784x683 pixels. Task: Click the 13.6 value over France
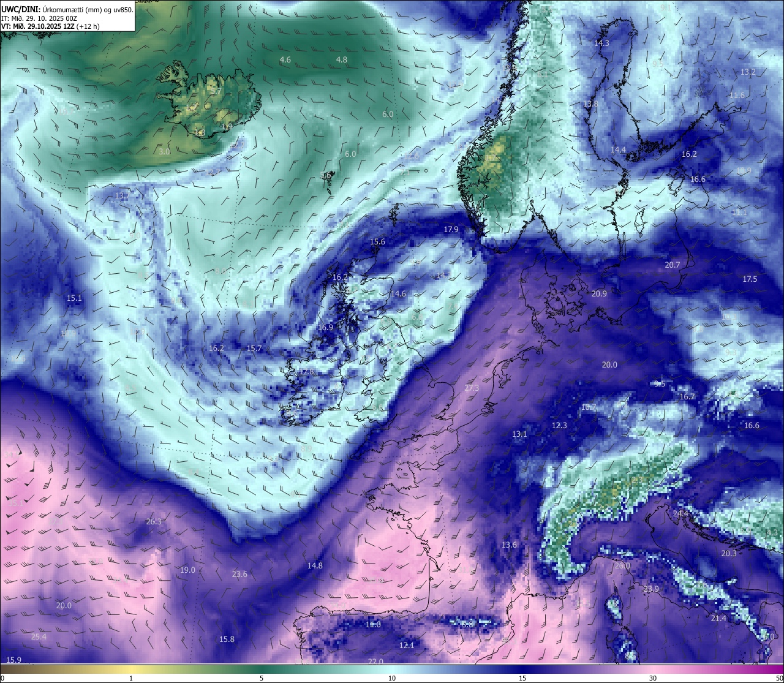click(x=509, y=545)
